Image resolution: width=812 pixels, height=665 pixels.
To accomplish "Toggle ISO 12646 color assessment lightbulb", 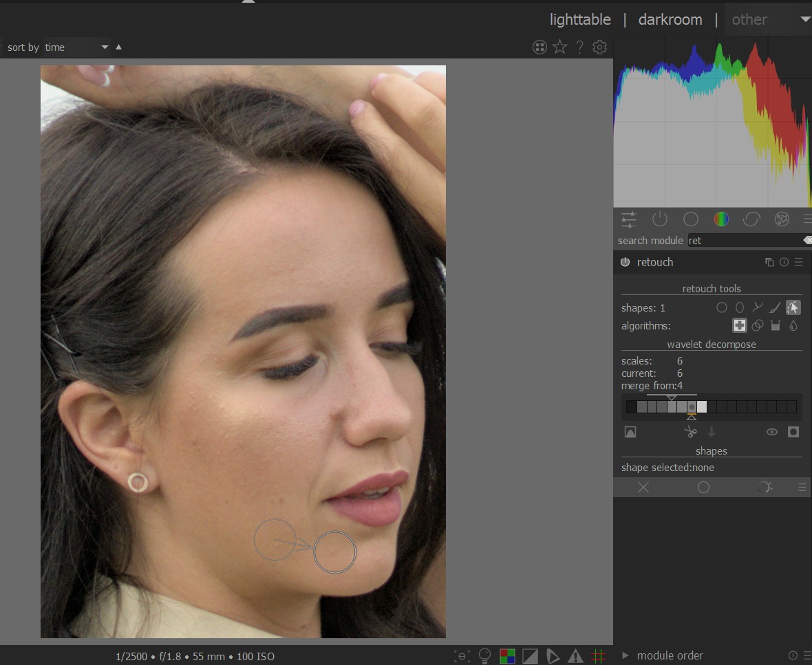I will [484, 655].
